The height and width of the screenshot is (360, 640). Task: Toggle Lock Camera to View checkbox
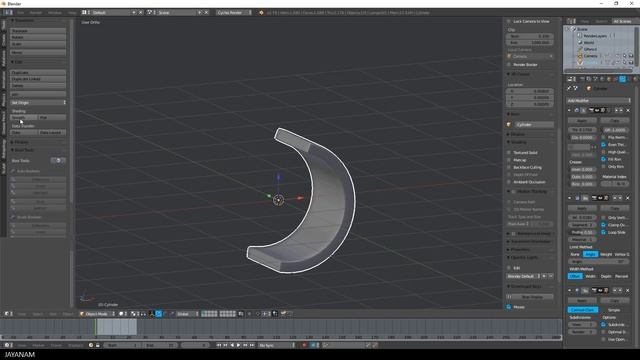coord(509,21)
